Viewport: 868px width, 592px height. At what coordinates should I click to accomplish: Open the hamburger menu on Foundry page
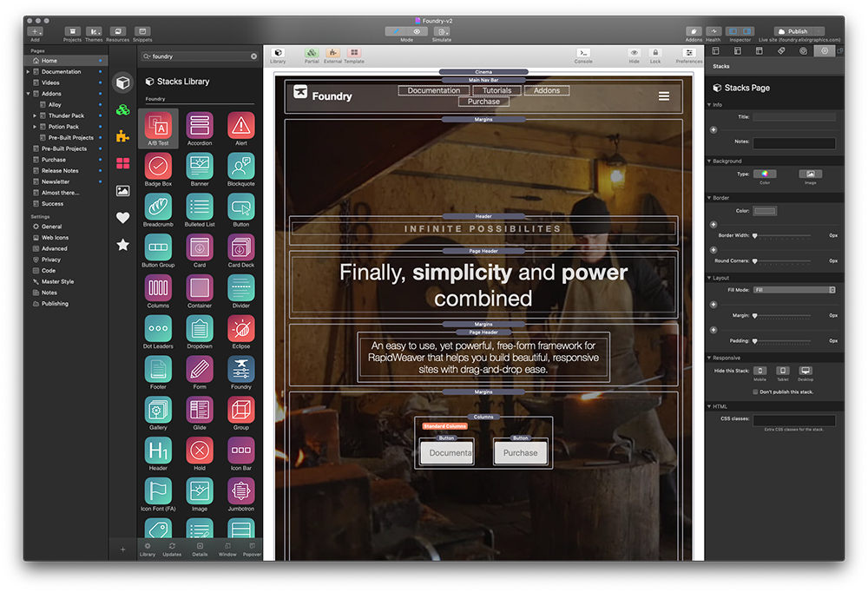(x=664, y=96)
